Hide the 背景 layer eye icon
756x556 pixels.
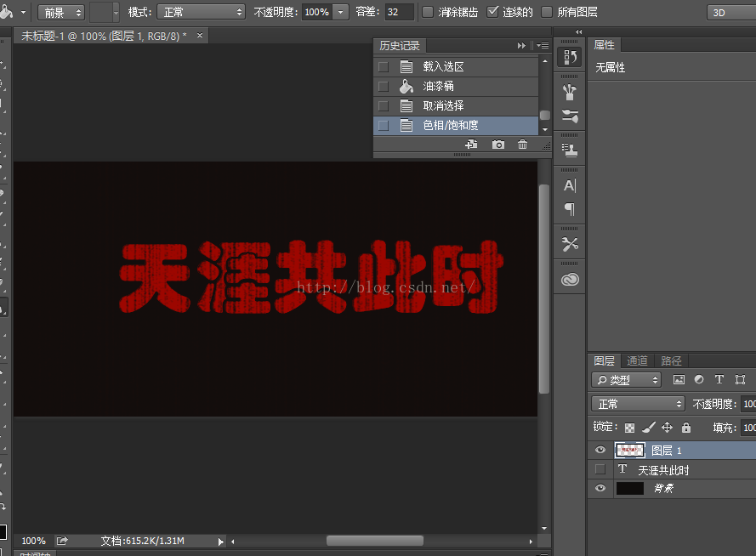[600, 488]
